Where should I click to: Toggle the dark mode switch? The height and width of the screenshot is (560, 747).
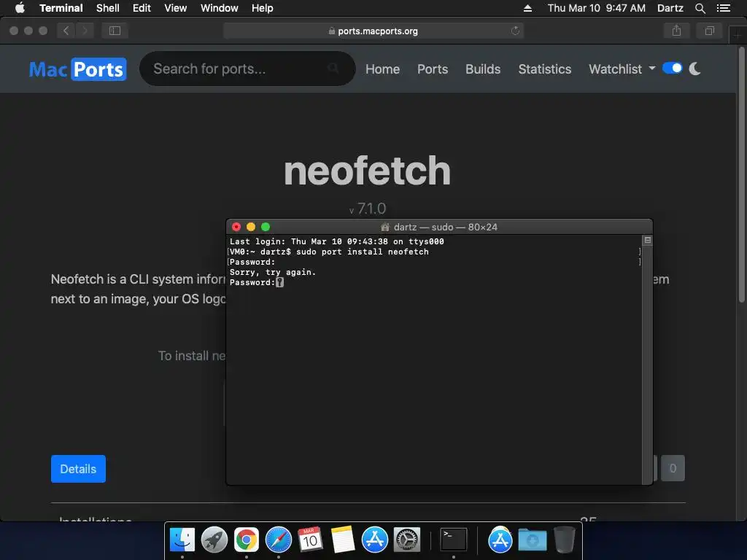(x=672, y=68)
